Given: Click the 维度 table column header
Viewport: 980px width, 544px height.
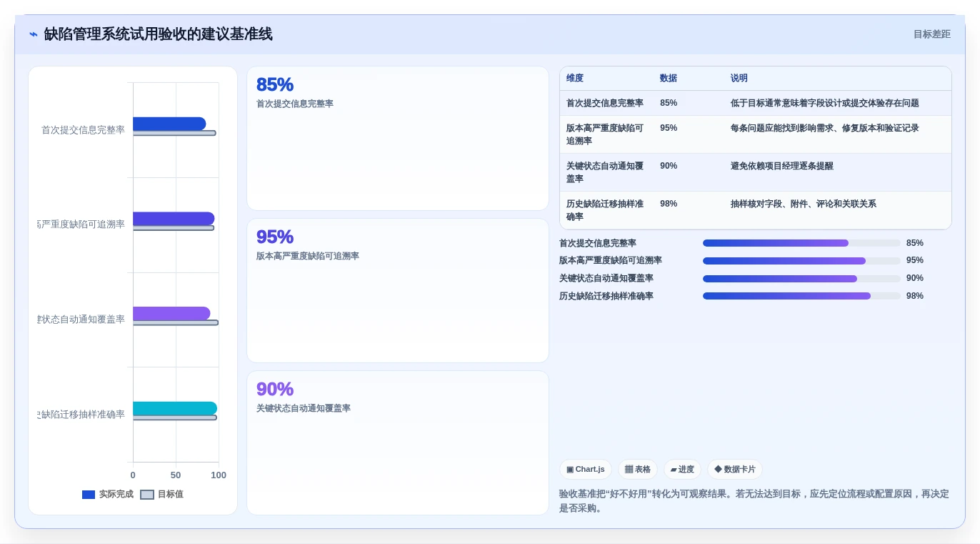Looking at the screenshot, I should (x=575, y=78).
